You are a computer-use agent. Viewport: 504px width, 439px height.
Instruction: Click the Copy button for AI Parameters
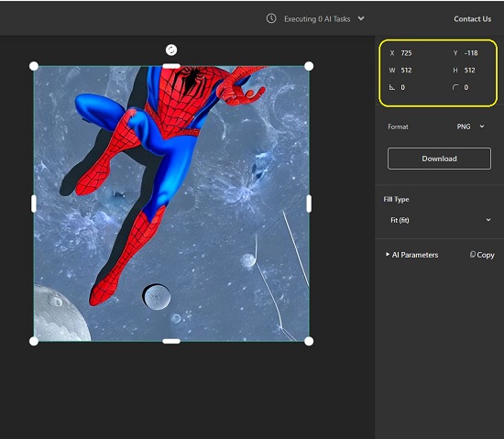482,255
